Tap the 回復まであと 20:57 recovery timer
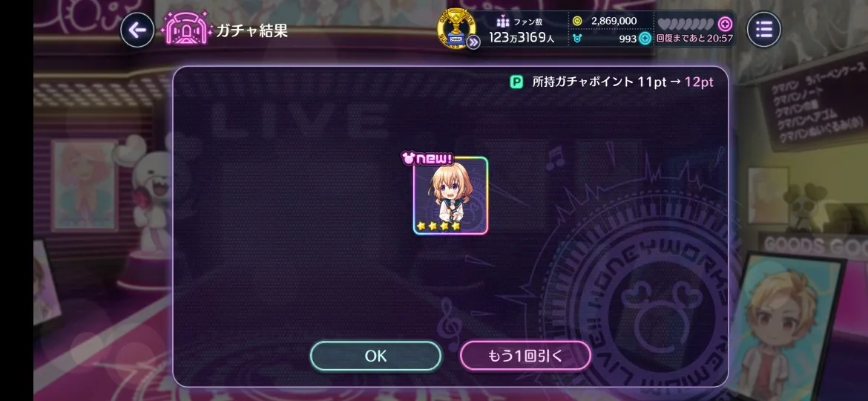The image size is (868, 401). point(694,39)
